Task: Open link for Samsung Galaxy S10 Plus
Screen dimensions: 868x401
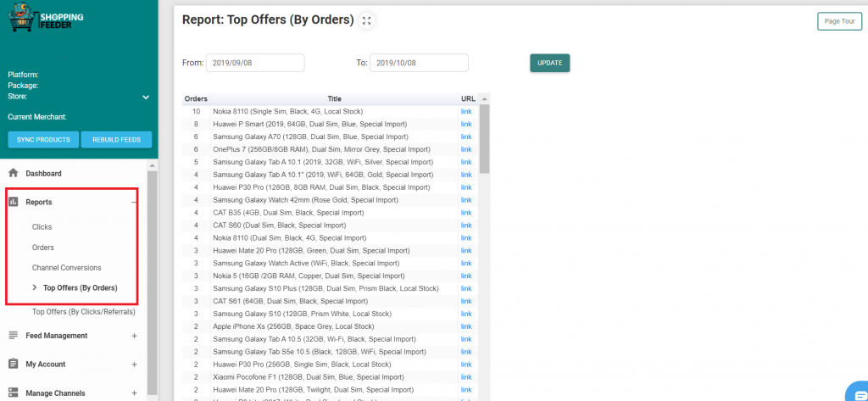Action: point(466,288)
